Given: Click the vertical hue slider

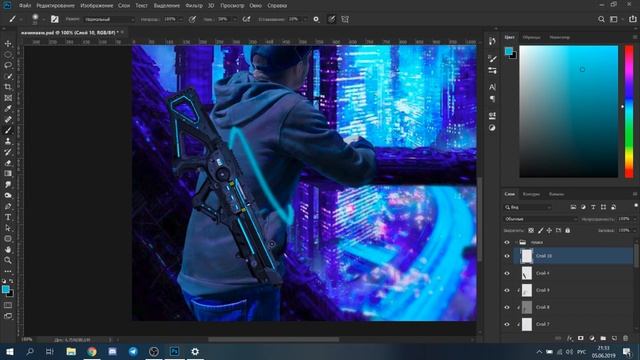Looking at the screenshot, I should (x=629, y=111).
